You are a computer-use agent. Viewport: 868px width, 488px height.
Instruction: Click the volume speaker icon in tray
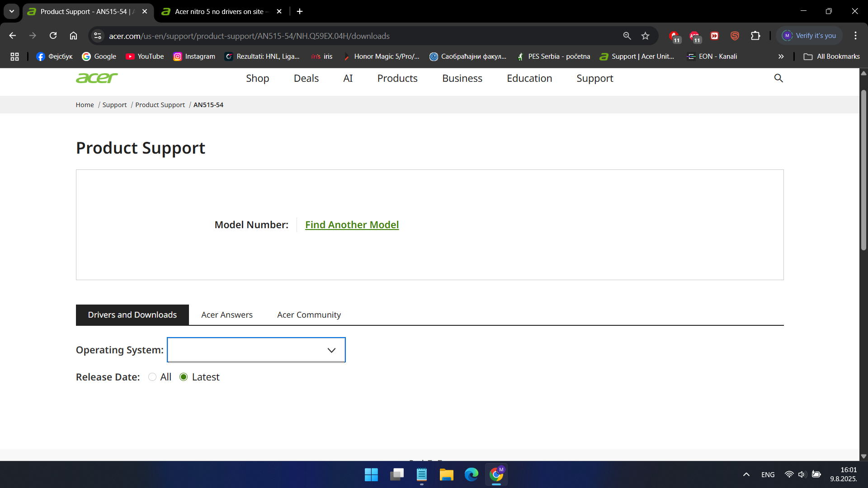[802, 474]
